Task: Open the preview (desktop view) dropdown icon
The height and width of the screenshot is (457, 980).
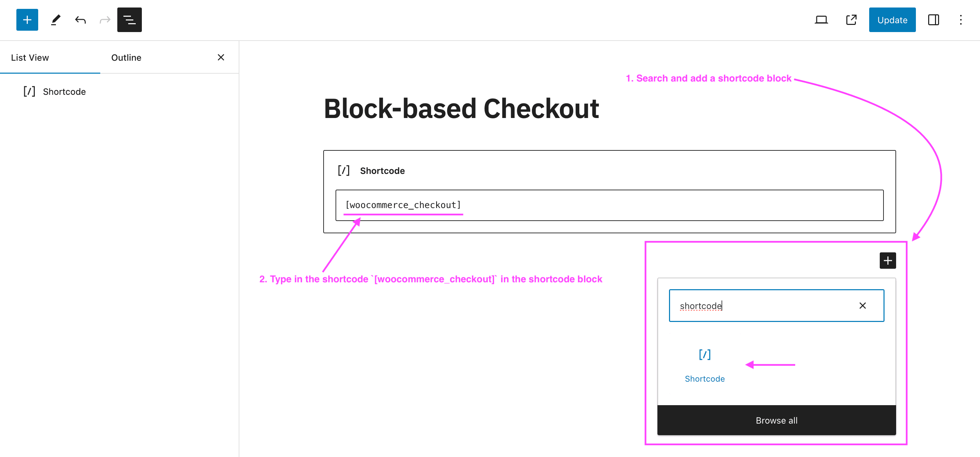Action: (821, 20)
